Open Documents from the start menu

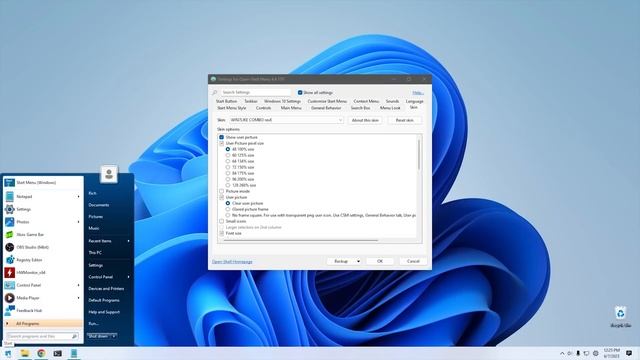(99, 205)
